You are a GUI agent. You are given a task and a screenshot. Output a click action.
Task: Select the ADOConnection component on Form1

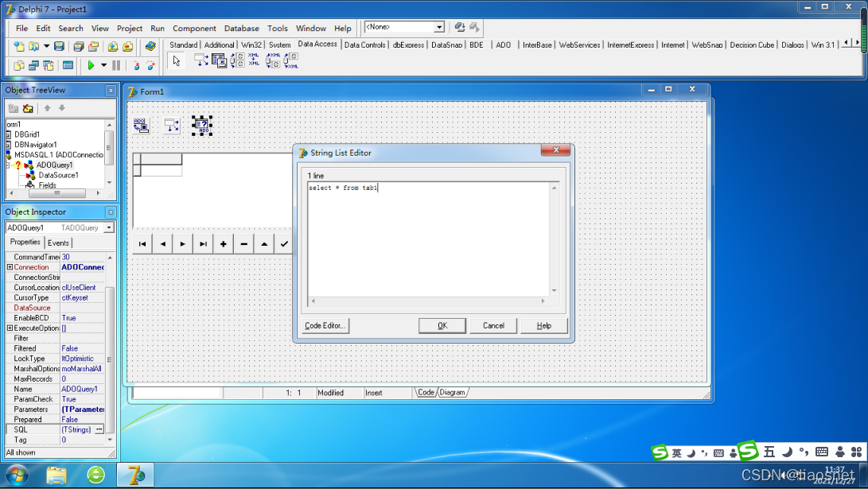tap(141, 126)
